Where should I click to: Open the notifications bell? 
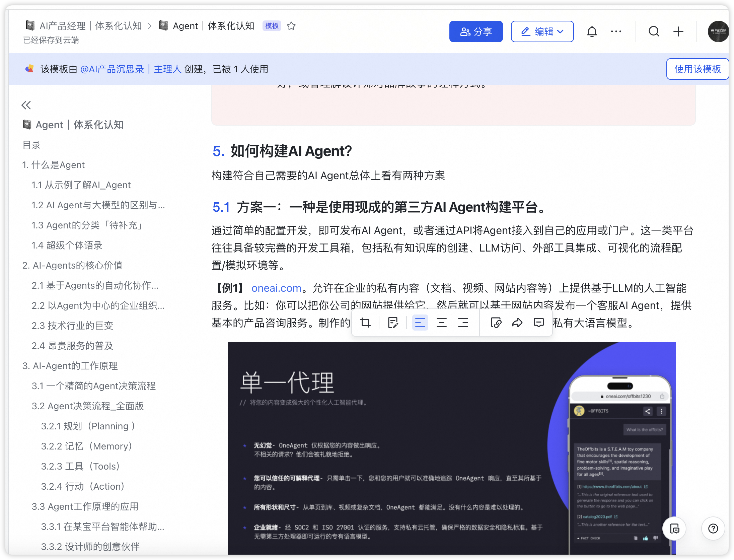pos(592,32)
